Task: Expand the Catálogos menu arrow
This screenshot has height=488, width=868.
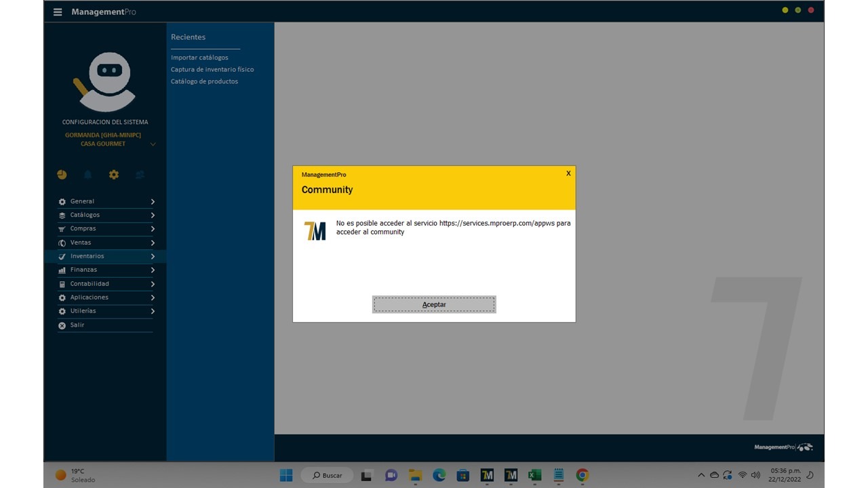Action: click(153, 216)
